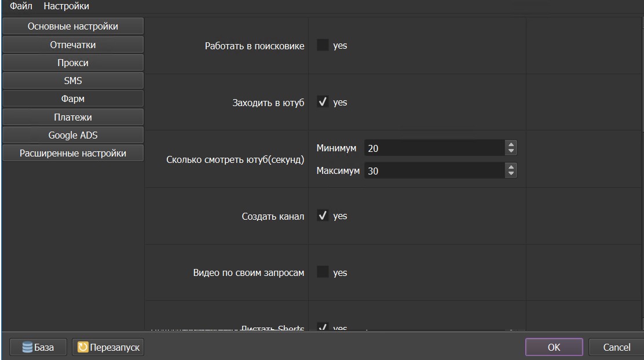Click into the Минимум value field
The height and width of the screenshot is (360, 644).
tap(434, 148)
